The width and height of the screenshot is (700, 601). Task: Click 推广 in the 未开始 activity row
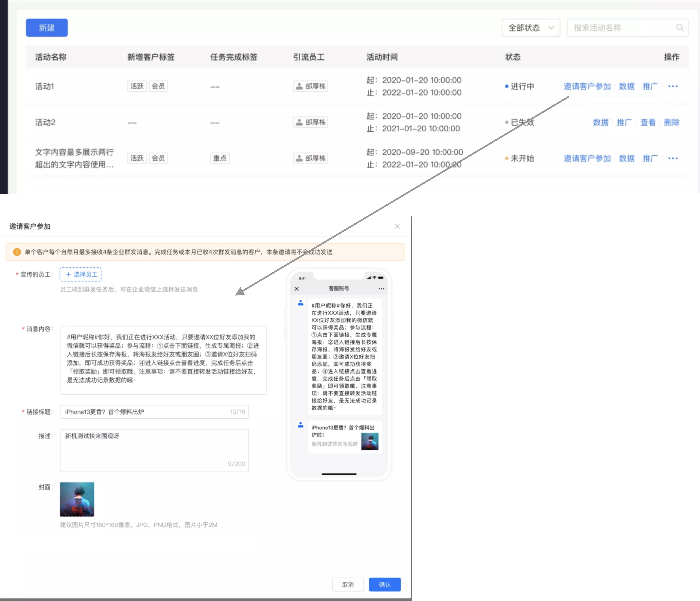[x=650, y=158]
